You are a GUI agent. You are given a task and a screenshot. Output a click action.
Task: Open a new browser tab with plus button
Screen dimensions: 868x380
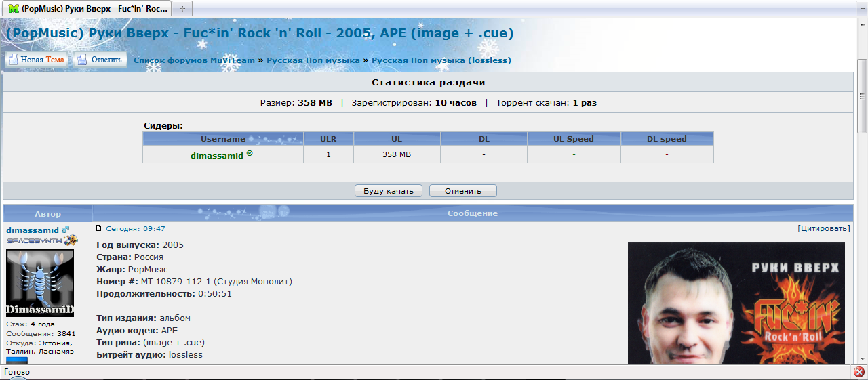[182, 8]
